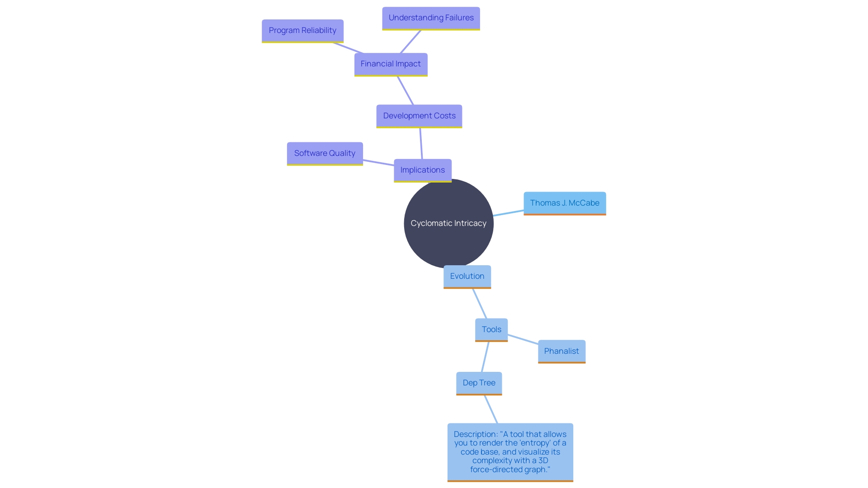The image size is (868, 488).
Task: Click the Dep Tree node icon
Action: 479,383
